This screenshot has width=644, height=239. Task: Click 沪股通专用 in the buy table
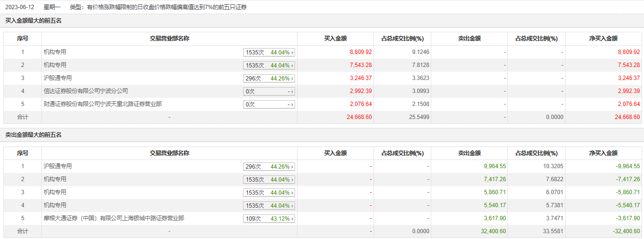pyautogui.click(x=58, y=78)
